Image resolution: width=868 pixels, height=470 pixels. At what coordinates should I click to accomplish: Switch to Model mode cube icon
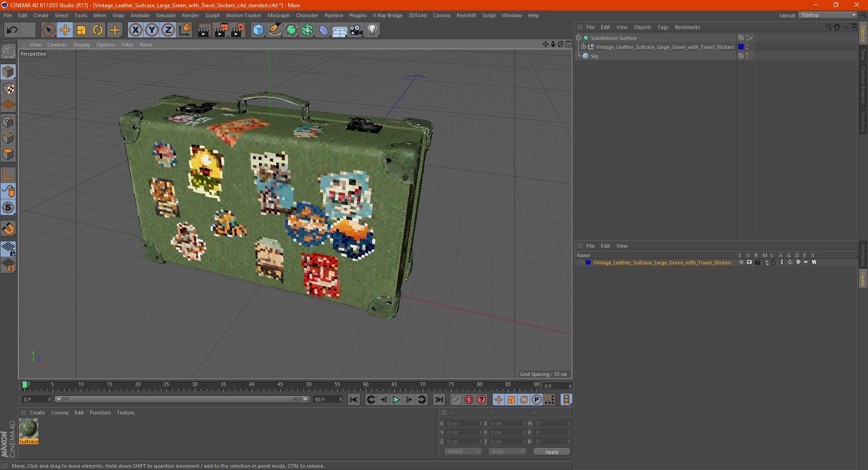point(9,72)
